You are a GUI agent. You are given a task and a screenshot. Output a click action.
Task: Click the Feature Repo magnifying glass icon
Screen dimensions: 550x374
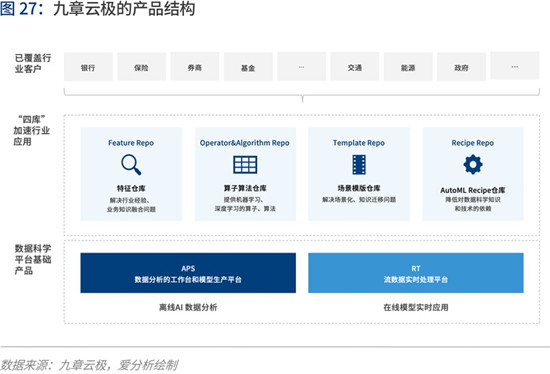[x=131, y=165]
